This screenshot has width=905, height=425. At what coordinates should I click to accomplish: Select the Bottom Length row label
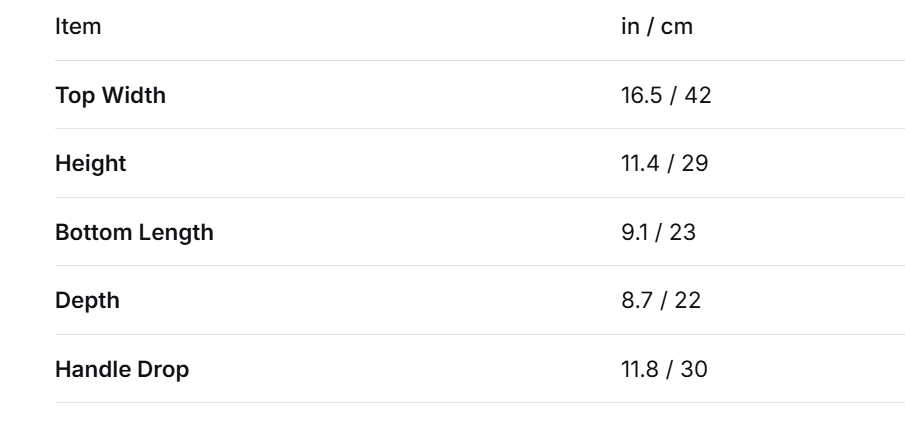(x=134, y=232)
